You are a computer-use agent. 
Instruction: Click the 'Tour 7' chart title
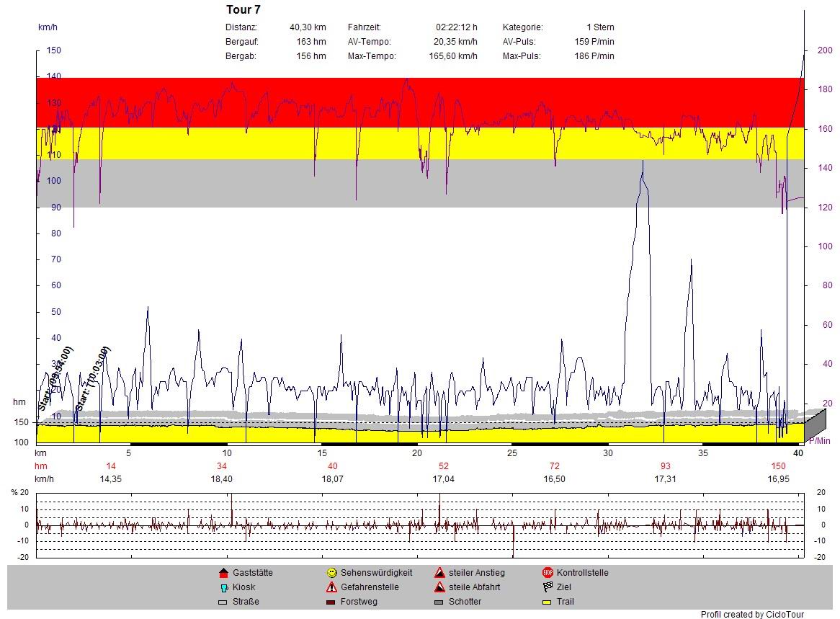[243, 10]
